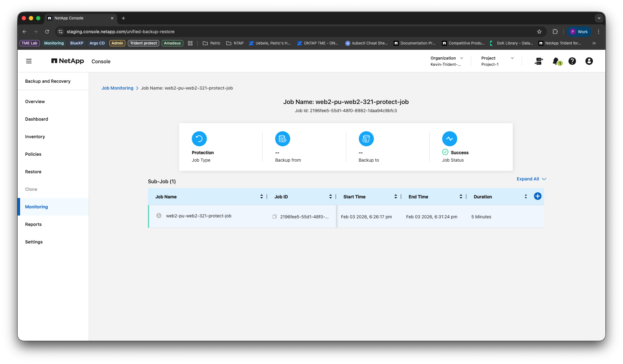Select the web2-pu-web2-321-protect-job sub-job row

(x=346, y=216)
